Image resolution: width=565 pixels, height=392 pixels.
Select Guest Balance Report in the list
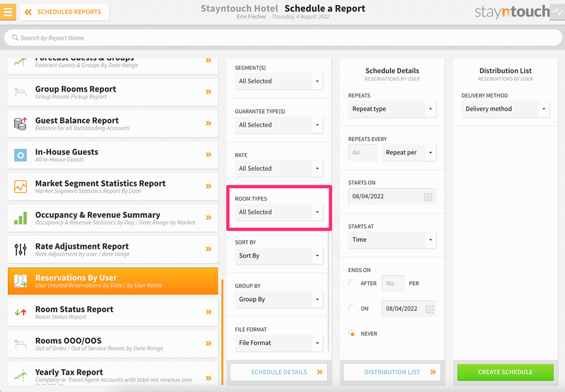click(113, 123)
